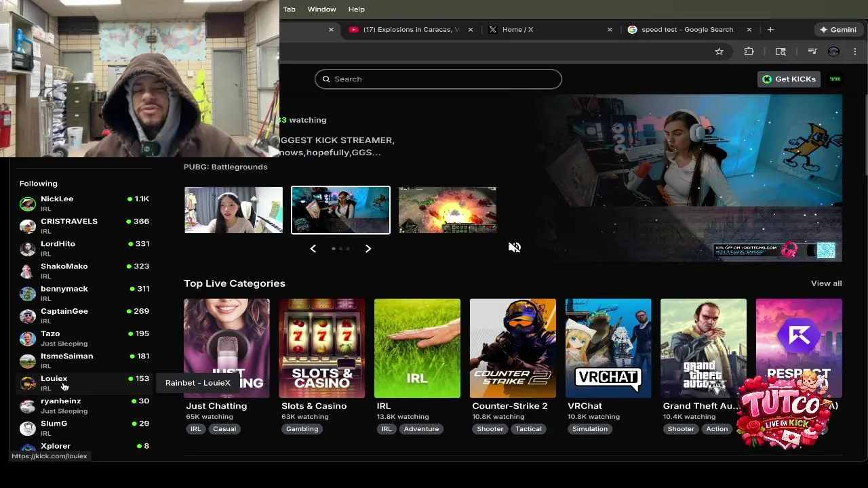Image resolution: width=868 pixels, height=488 pixels.
Task: Go to previous featured stream
Action: click(313, 249)
